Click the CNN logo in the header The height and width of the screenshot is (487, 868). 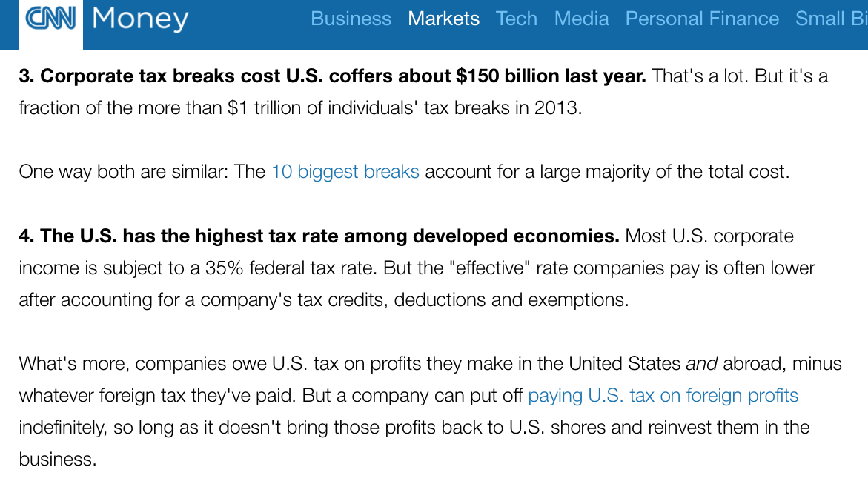pos(50,19)
